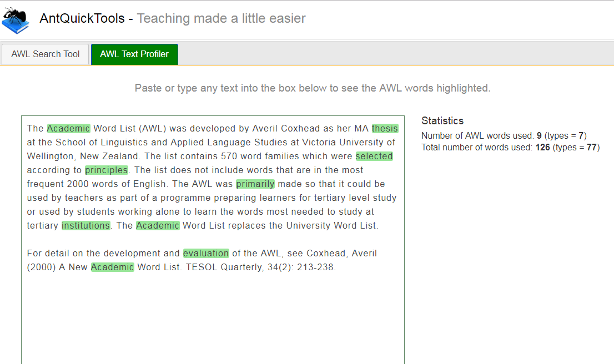The image size is (614, 364).
Task: Click the 'Paste or type any text' instruction
Action: click(x=313, y=88)
